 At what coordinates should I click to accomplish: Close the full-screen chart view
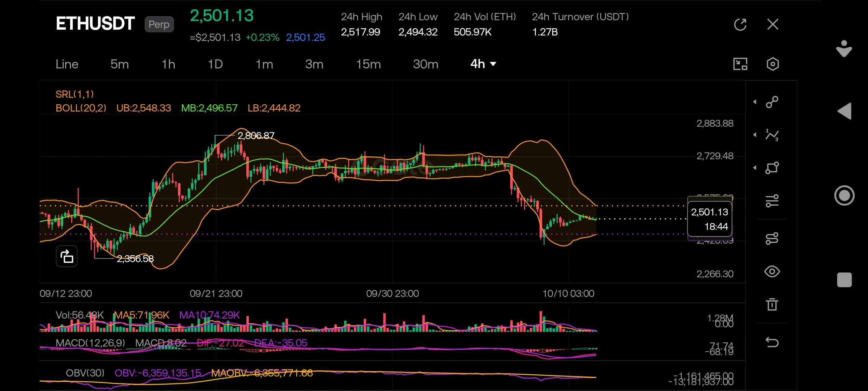pos(773,24)
